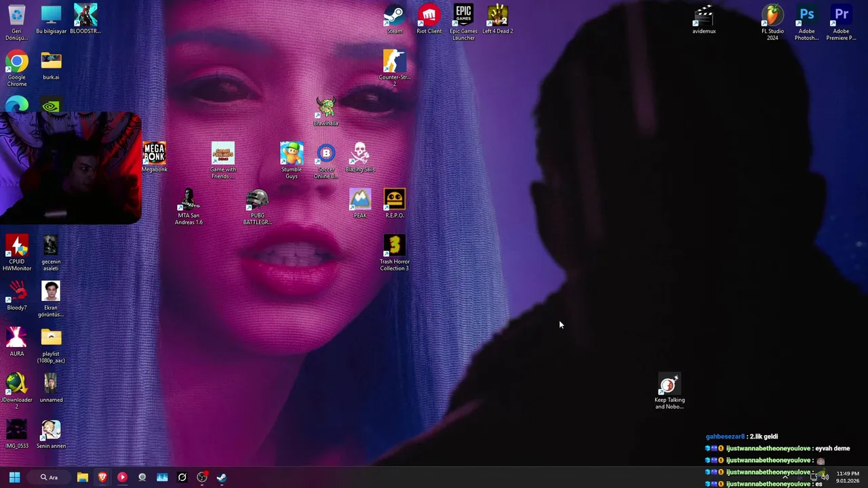This screenshot has width=868, height=488.
Task: Launch FL Studio 2024 from the desktop
Action: [772, 22]
